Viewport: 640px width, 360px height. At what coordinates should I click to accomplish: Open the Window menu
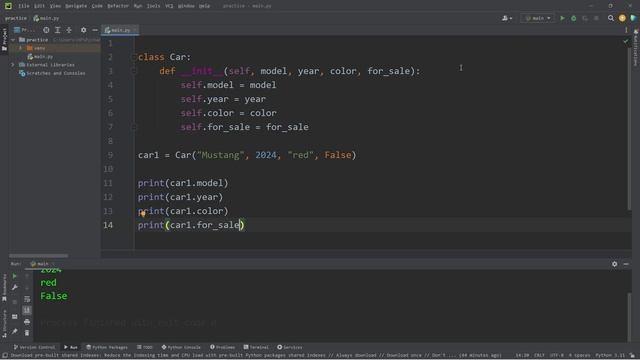pyautogui.click(x=186, y=6)
